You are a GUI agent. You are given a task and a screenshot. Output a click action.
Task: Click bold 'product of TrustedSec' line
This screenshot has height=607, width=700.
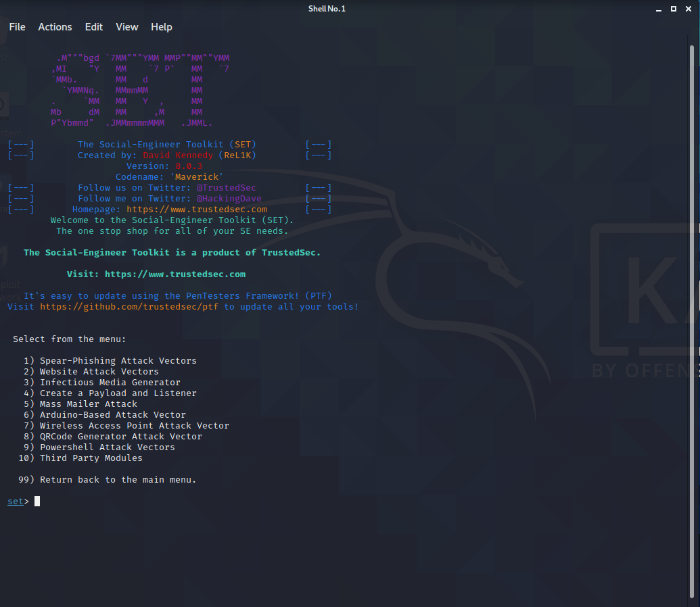click(172, 253)
